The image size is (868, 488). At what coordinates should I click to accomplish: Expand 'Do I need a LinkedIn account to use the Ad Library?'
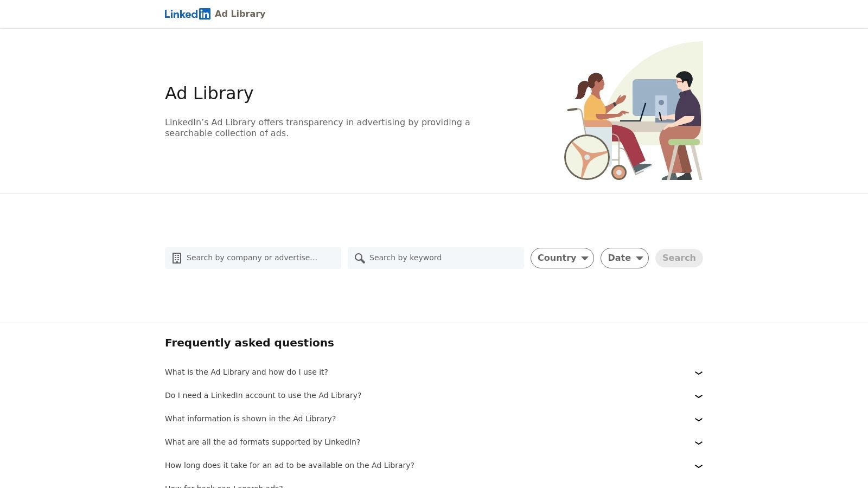click(698, 396)
